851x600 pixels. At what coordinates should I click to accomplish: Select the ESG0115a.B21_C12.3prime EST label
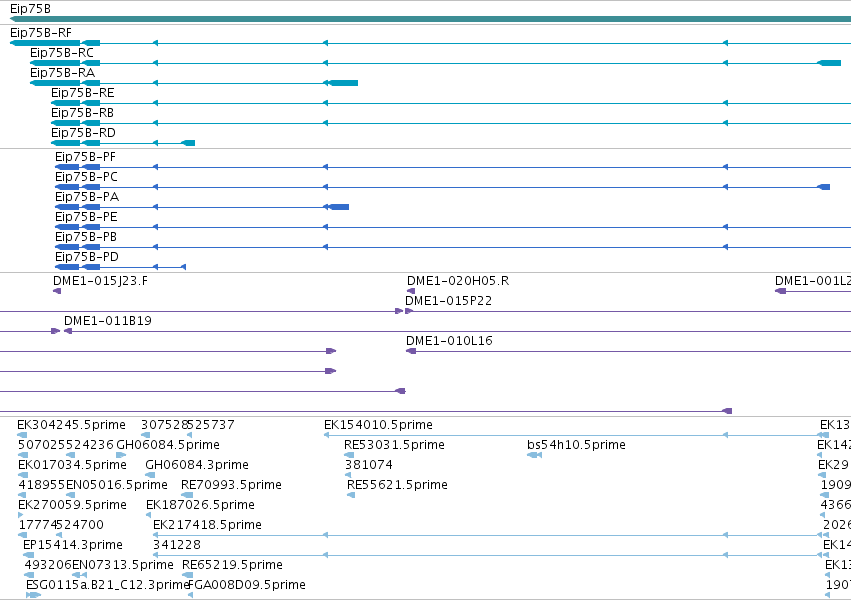coord(107,585)
